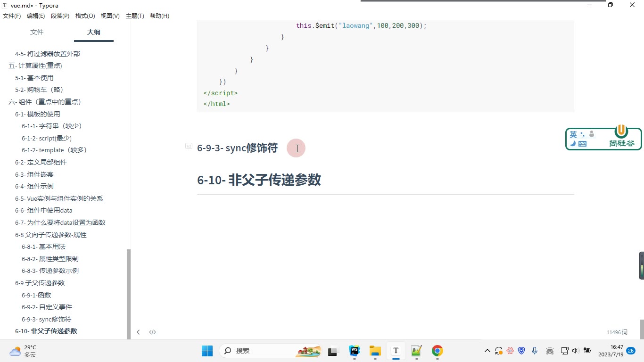Select outline item 6-9-1-函数
The image size is (644, 362).
tap(36, 295)
